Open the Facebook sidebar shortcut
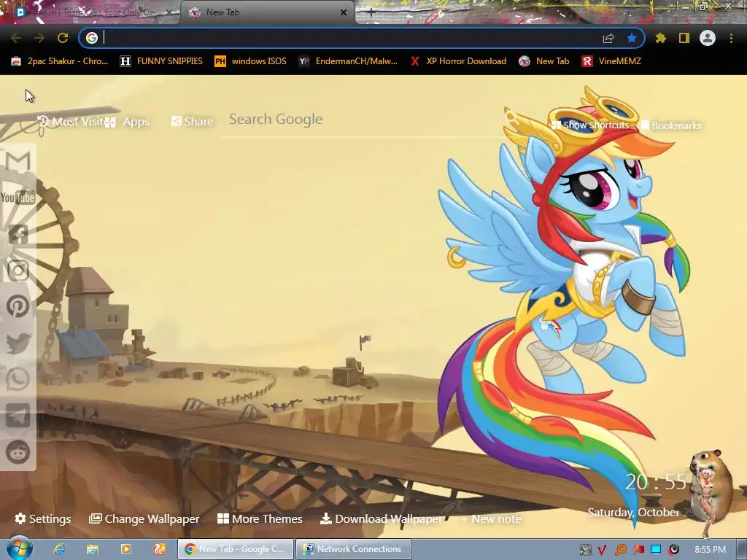Viewport: 747px width, 560px height. [x=18, y=234]
